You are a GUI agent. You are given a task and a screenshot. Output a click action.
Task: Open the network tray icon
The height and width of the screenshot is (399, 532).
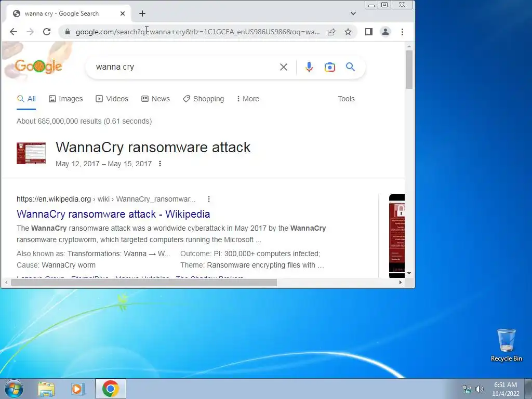(x=467, y=389)
